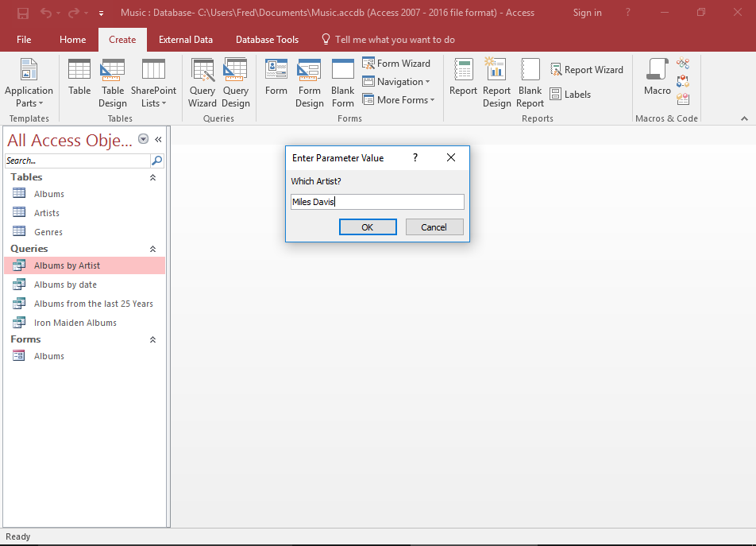Click the dialog help question mark
Screen dimensions: 756x546
point(415,157)
